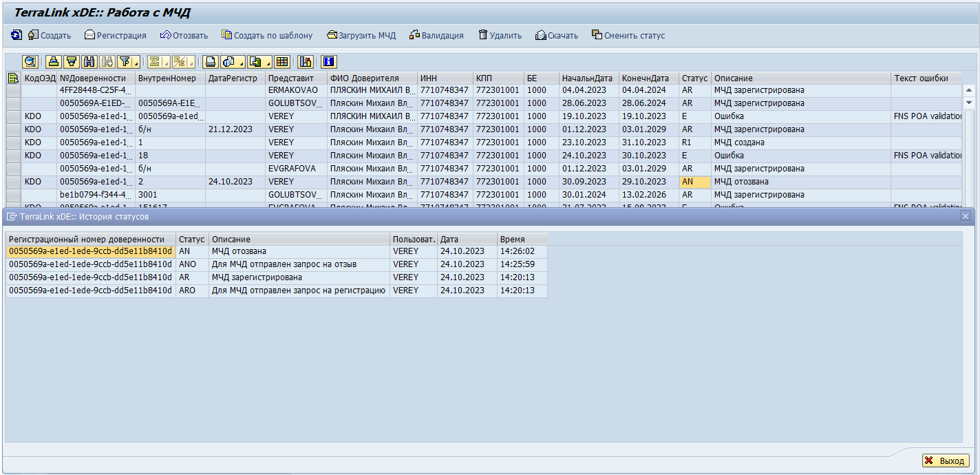Image resolution: width=980 pixels, height=475 pixels.
Task: Click the Создать toolbar button
Action: pyautogui.click(x=50, y=35)
